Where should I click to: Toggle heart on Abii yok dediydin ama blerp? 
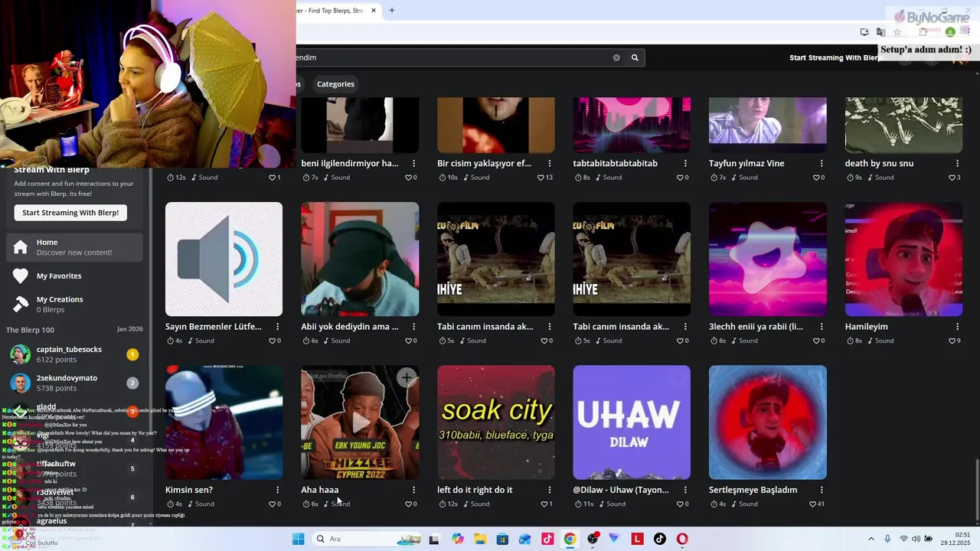410,341
